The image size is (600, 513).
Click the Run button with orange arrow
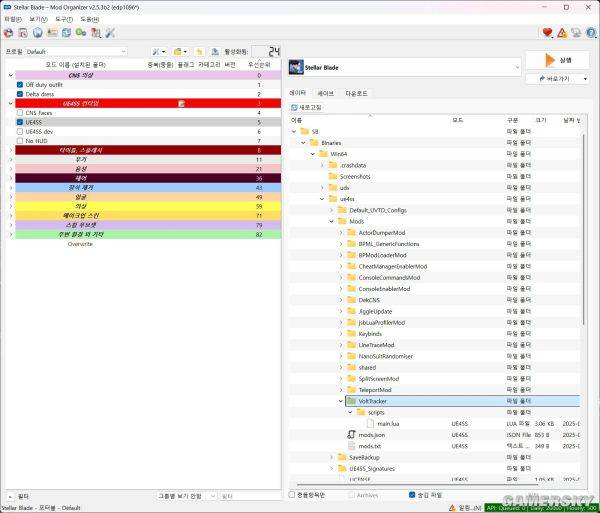point(558,60)
